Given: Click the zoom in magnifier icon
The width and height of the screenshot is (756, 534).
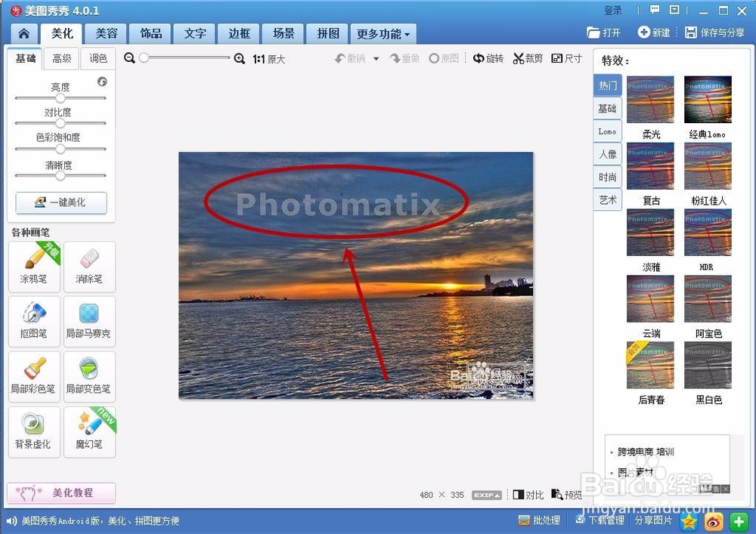Looking at the screenshot, I should point(239,59).
